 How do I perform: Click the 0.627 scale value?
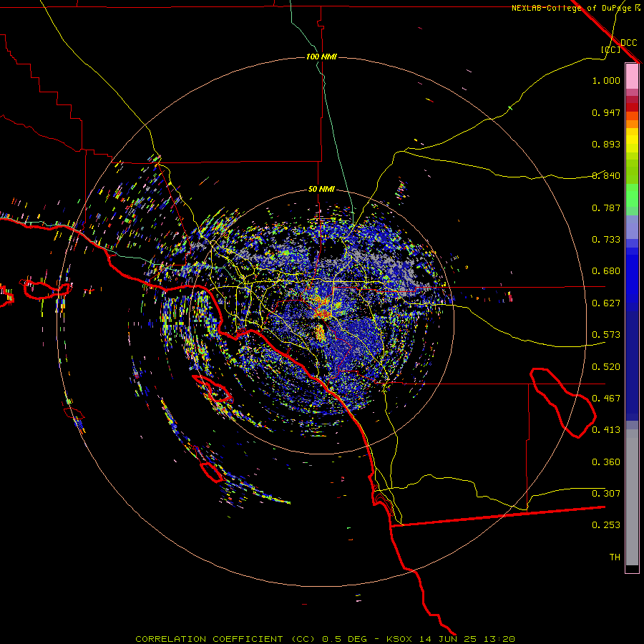[606, 303]
